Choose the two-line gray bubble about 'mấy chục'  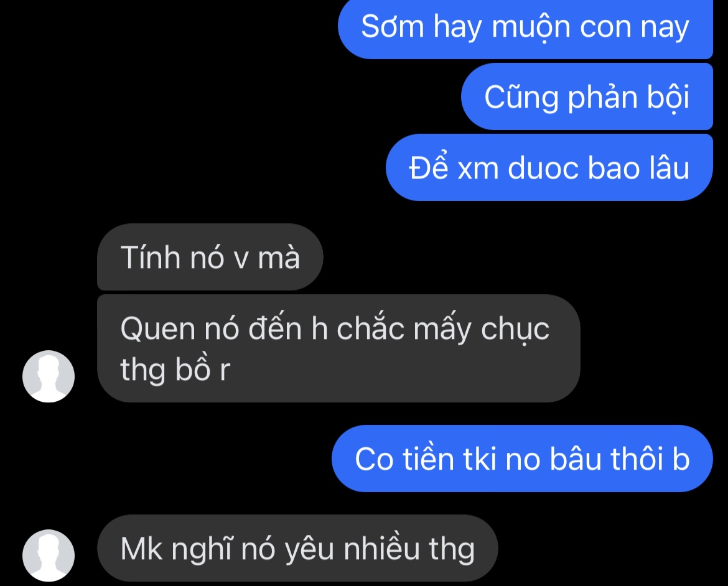338,348
